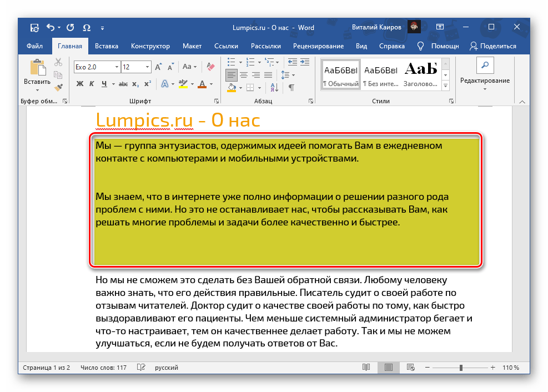Redo with the repeat arrow icon
The width and height of the screenshot is (548, 392).
(71, 27)
